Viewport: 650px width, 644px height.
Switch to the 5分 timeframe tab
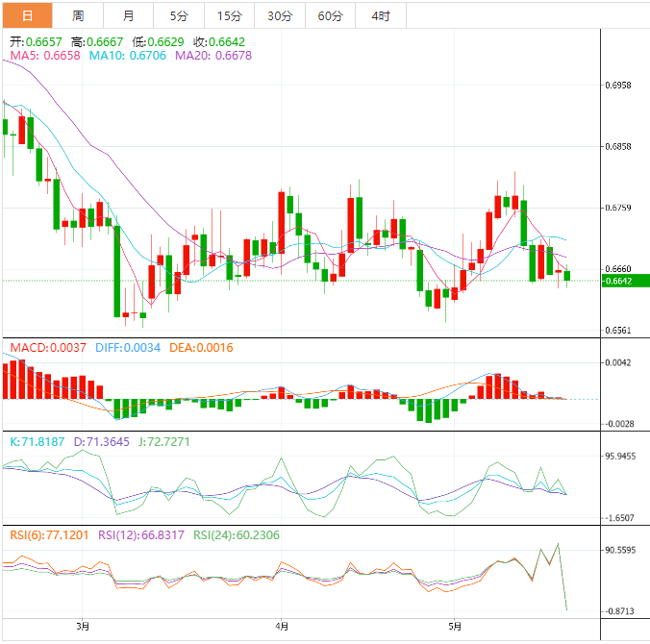pos(179,15)
